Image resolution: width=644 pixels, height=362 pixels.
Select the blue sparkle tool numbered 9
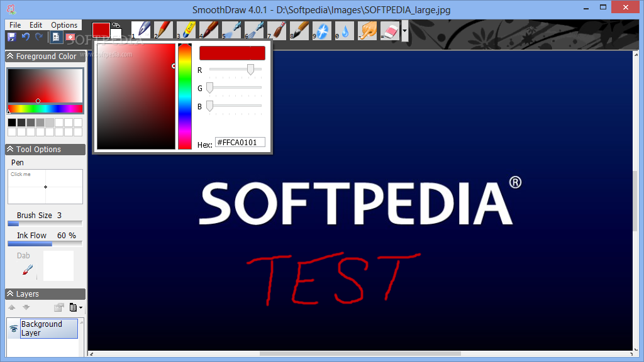pos(321,30)
